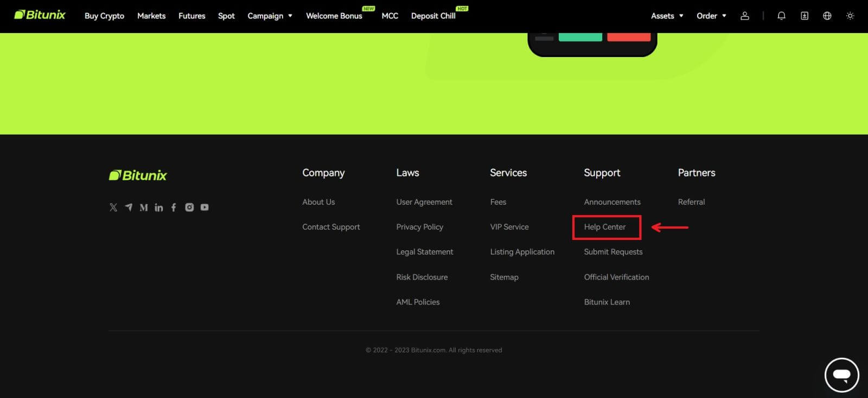Open notifications bell icon
This screenshot has width=868, height=398.
(781, 16)
